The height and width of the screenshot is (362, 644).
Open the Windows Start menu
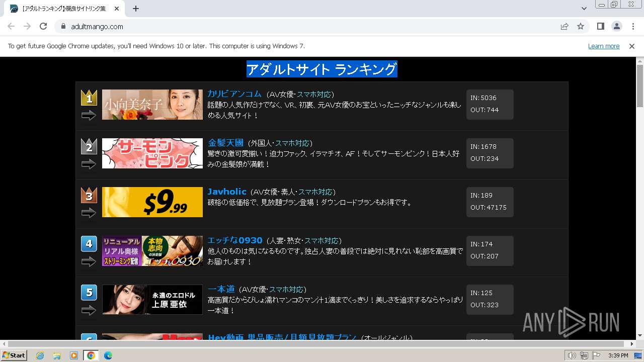14,355
